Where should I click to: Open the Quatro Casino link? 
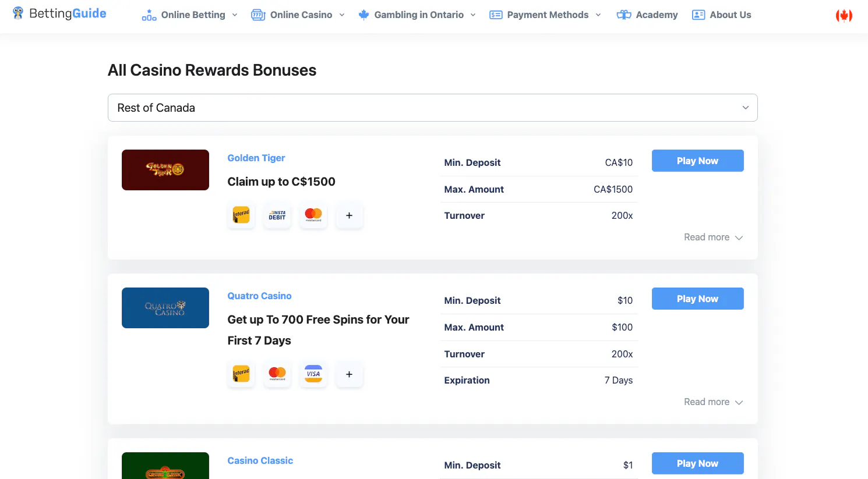click(x=260, y=296)
